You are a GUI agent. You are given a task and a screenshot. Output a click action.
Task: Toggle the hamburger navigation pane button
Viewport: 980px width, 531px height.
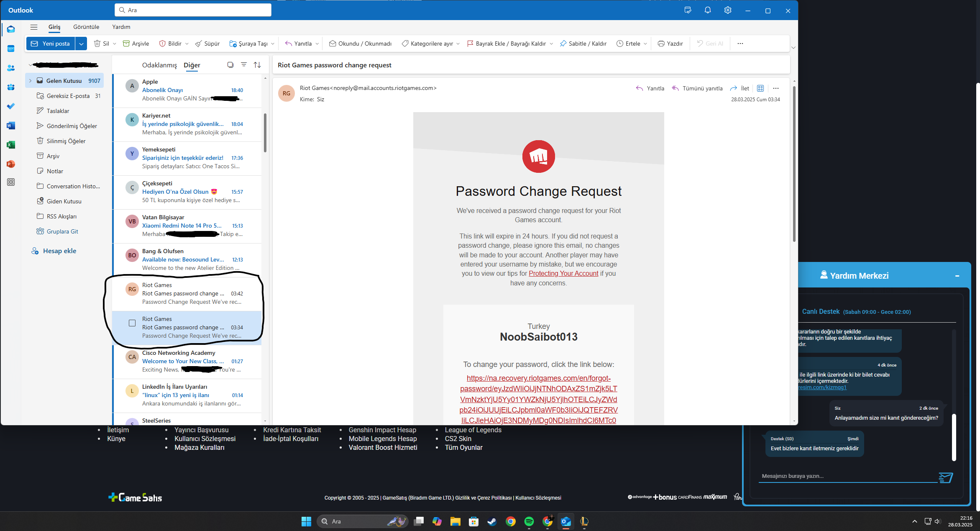coord(34,27)
